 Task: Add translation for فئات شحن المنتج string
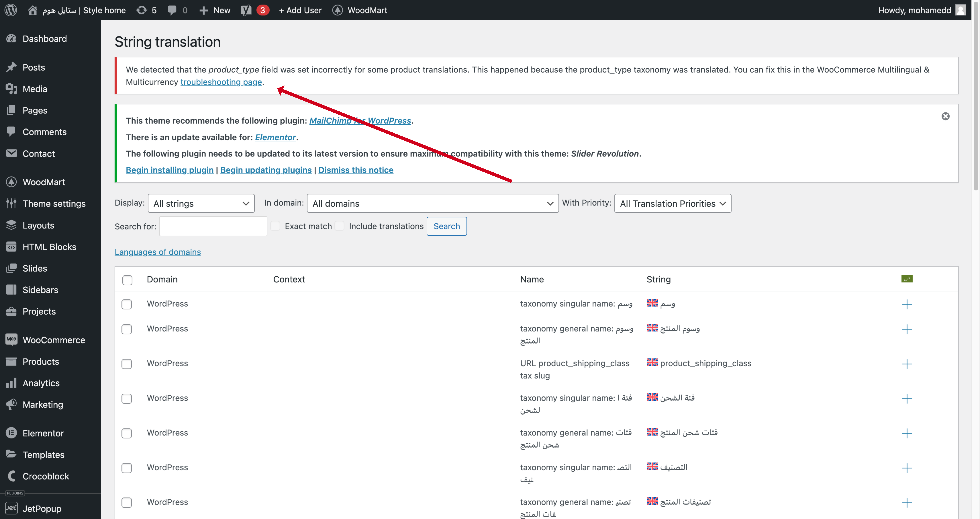(x=907, y=433)
